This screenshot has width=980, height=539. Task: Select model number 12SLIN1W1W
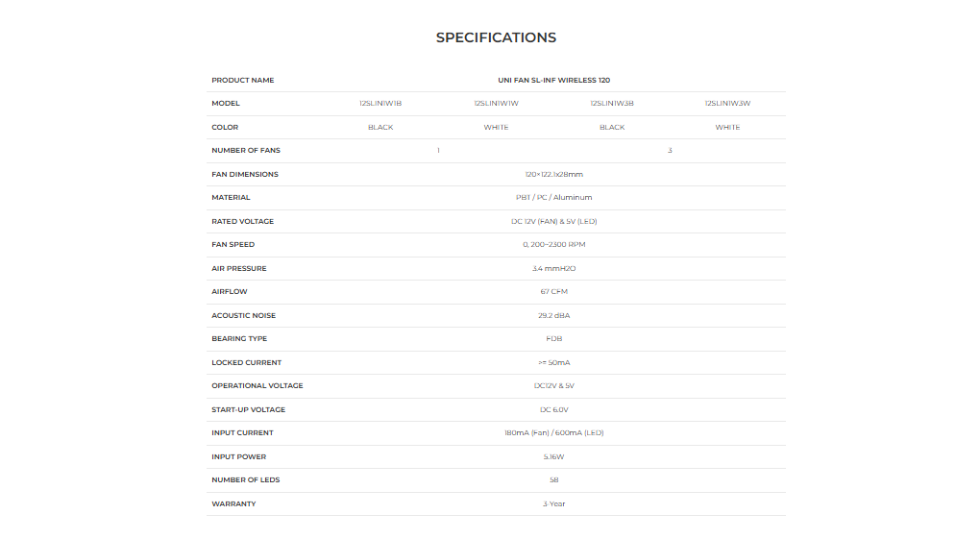(496, 104)
